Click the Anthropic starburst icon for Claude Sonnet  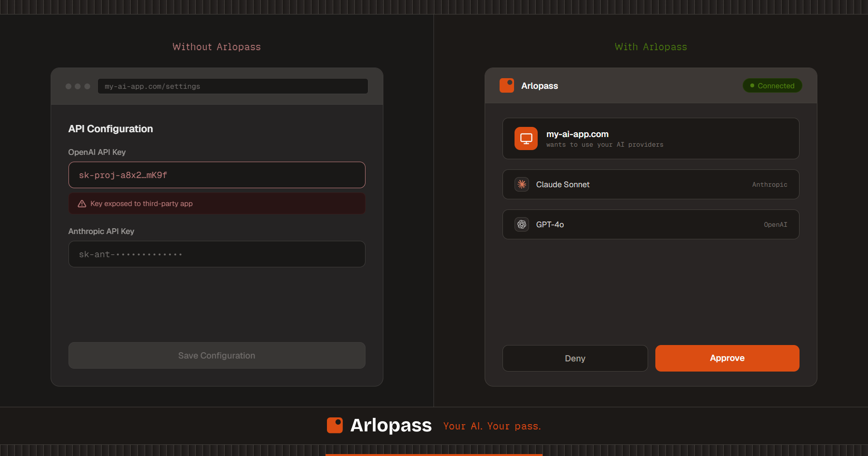click(521, 184)
